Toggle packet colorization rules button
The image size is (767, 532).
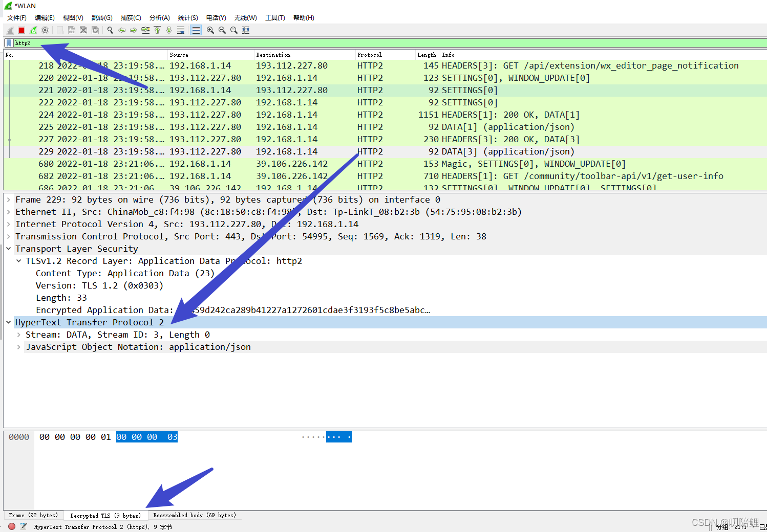click(x=196, y=30)
